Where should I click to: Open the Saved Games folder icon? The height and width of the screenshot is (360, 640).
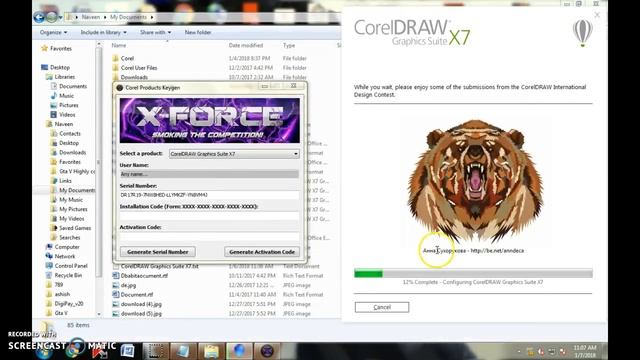(x=53, y=228)
